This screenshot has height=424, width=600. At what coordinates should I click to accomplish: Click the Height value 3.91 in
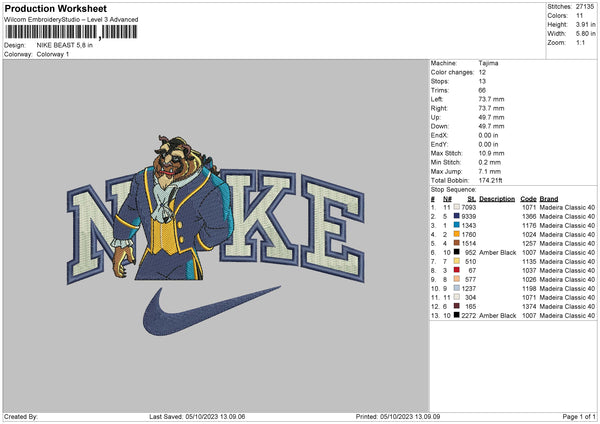click(585, 24)
